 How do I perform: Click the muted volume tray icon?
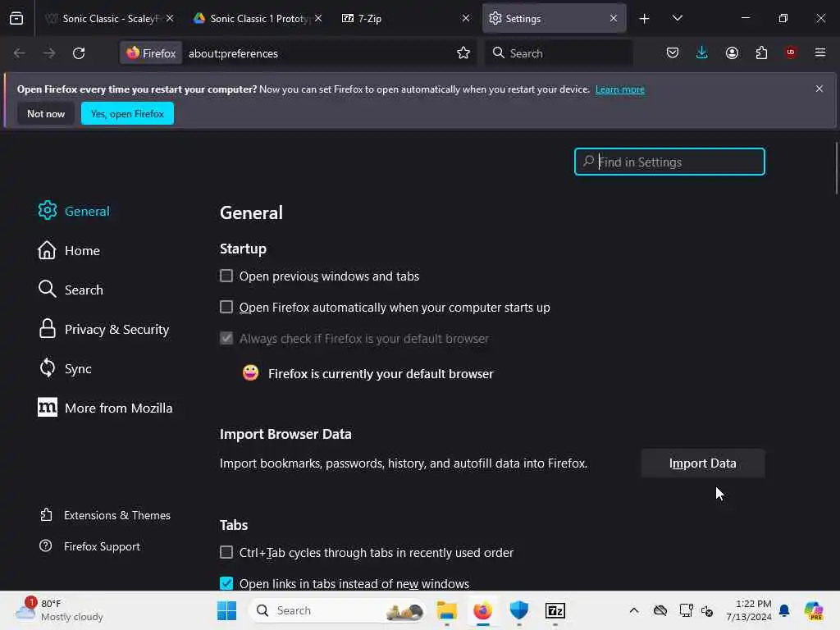(707, 610)
